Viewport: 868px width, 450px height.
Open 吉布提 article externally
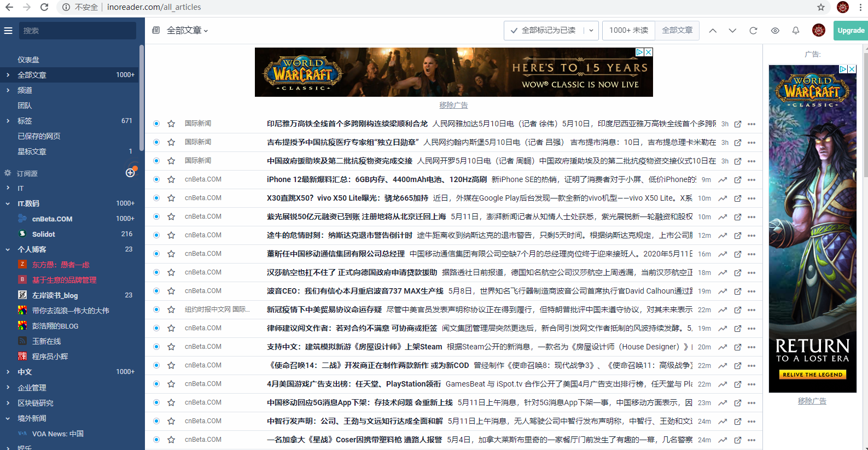click(738, 143)
